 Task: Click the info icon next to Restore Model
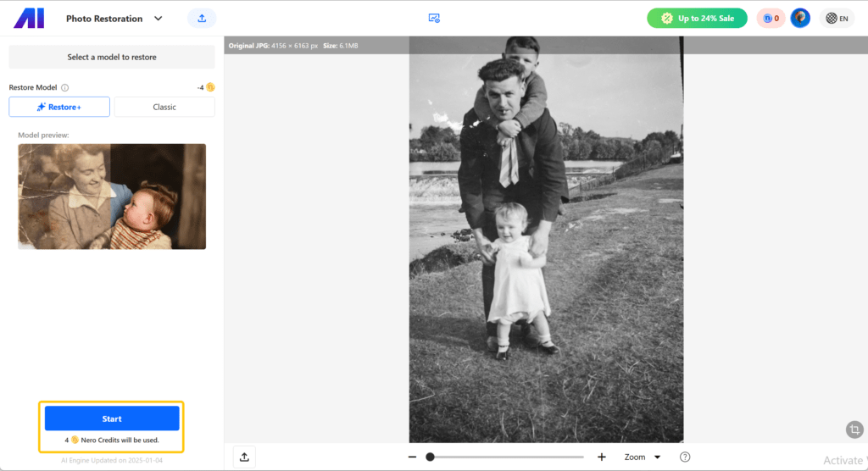click(65, 87)
